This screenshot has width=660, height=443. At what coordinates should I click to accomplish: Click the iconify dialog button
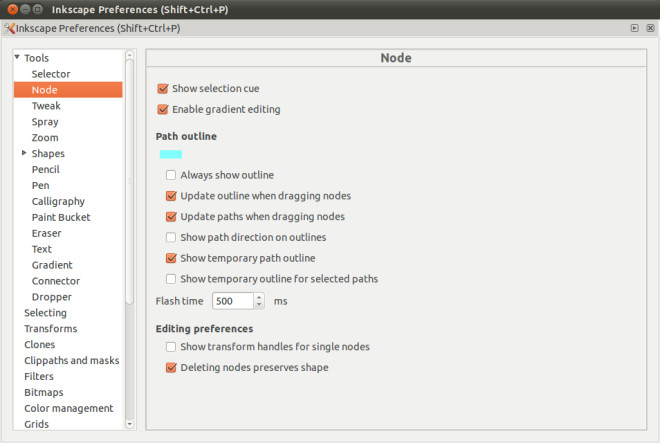click(x=634, y=28)
